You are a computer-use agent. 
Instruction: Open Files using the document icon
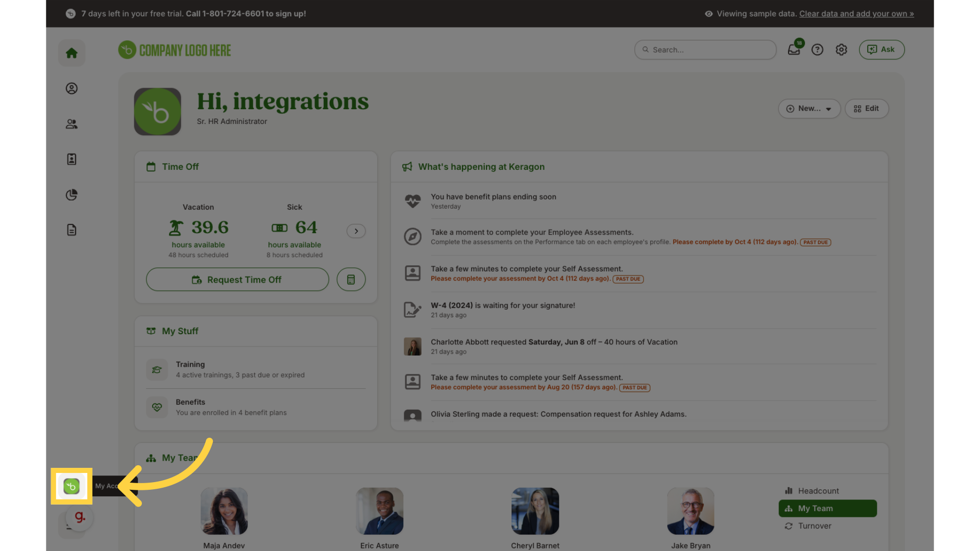click(x=71, y=230)
